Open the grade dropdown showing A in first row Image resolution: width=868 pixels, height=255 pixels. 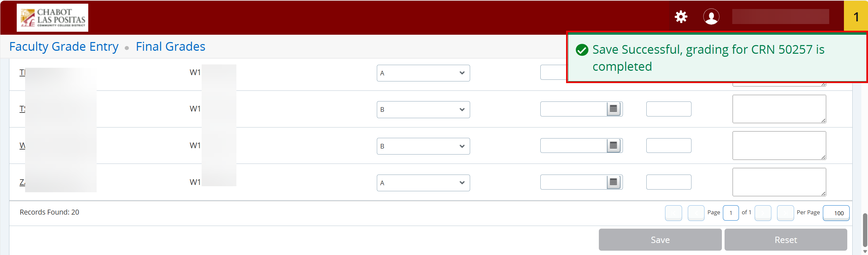[423, 73]
